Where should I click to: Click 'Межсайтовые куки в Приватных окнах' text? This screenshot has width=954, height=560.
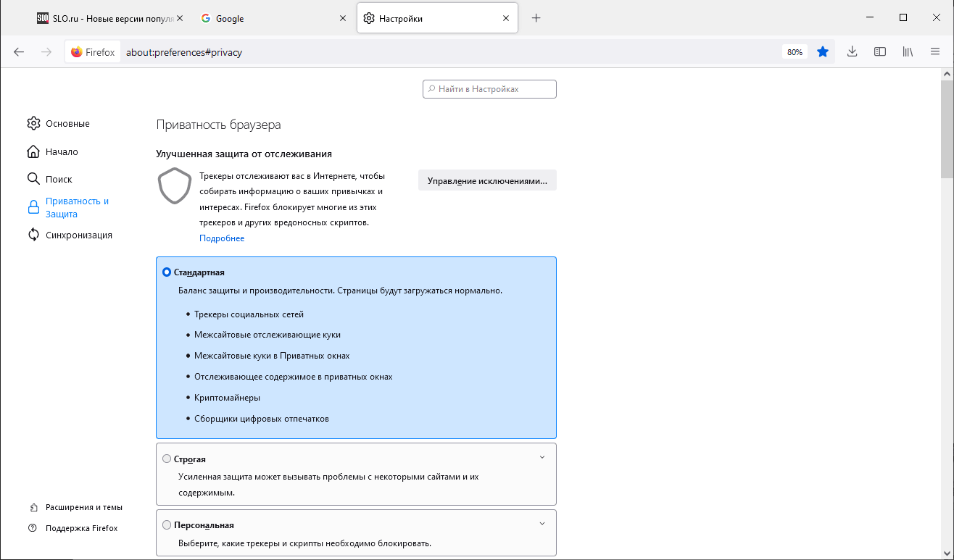272,356
